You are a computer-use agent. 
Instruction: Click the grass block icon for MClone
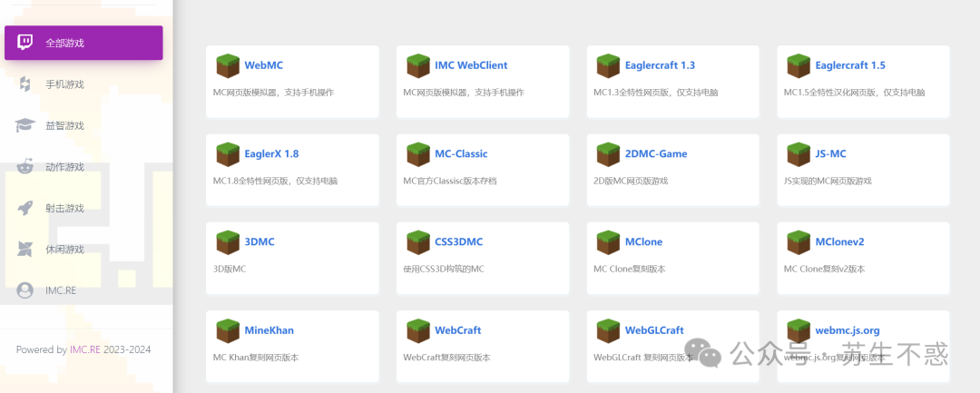pyautogui.click(x=608, y=242)
